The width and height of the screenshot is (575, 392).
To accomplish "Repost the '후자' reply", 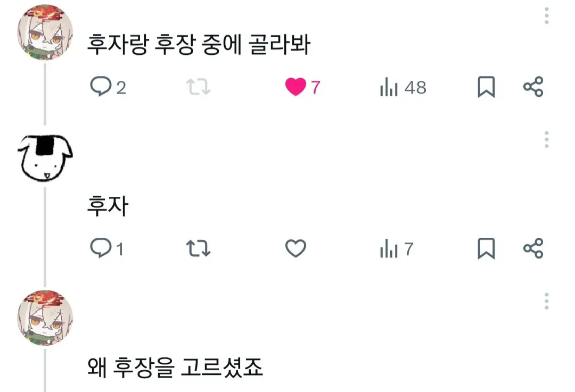I will tap(198, 248).
